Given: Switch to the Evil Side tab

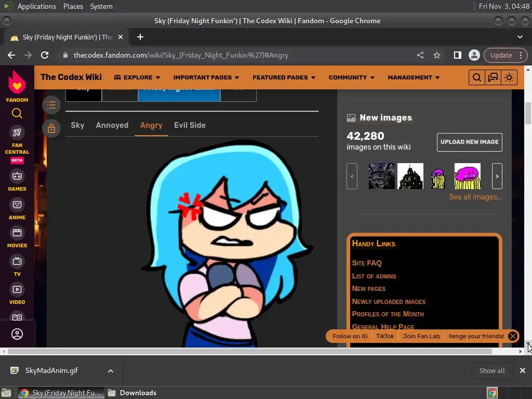Looking at the screenshot, I should click(190, 125).
